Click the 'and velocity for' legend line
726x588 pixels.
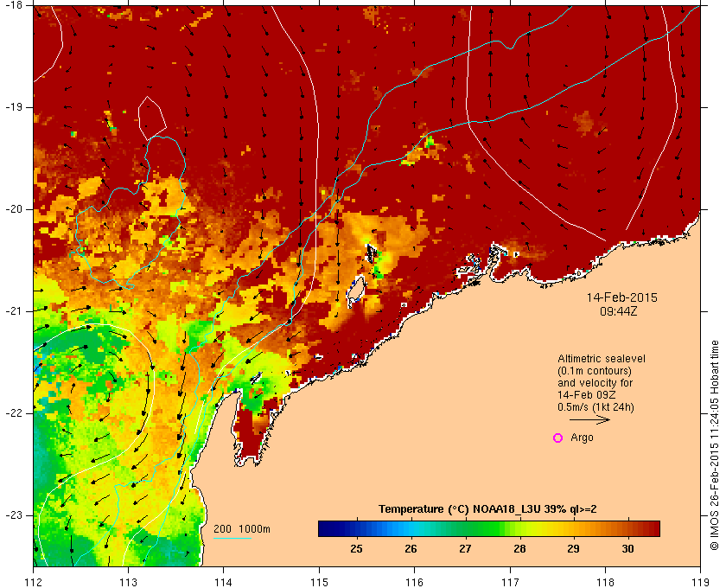click(595, 383)
